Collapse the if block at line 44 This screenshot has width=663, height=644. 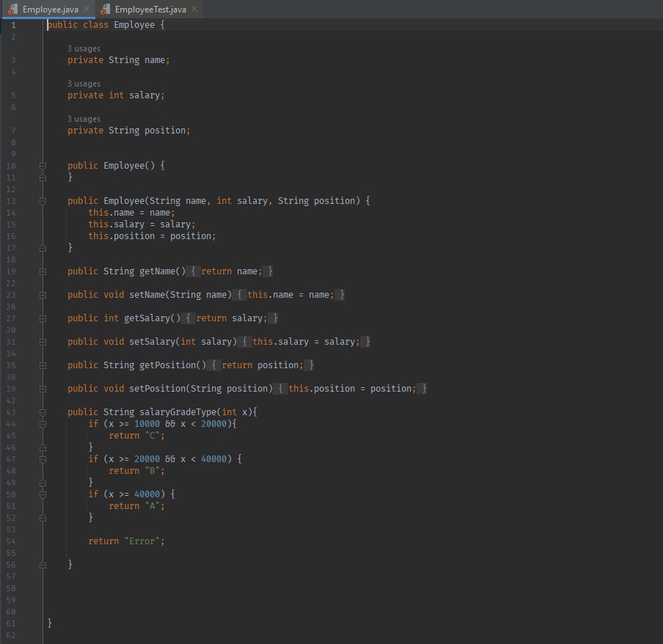click(x=43, y=424)
